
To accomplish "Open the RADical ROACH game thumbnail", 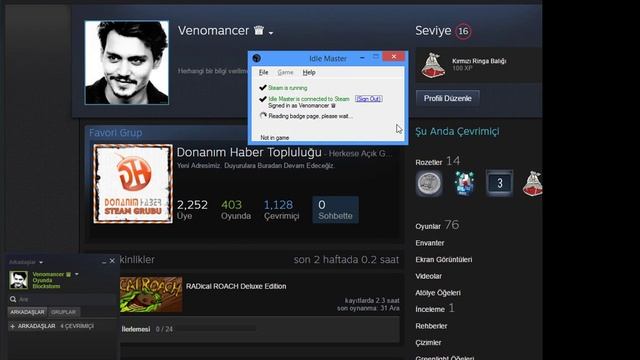I will click(151, 295).
